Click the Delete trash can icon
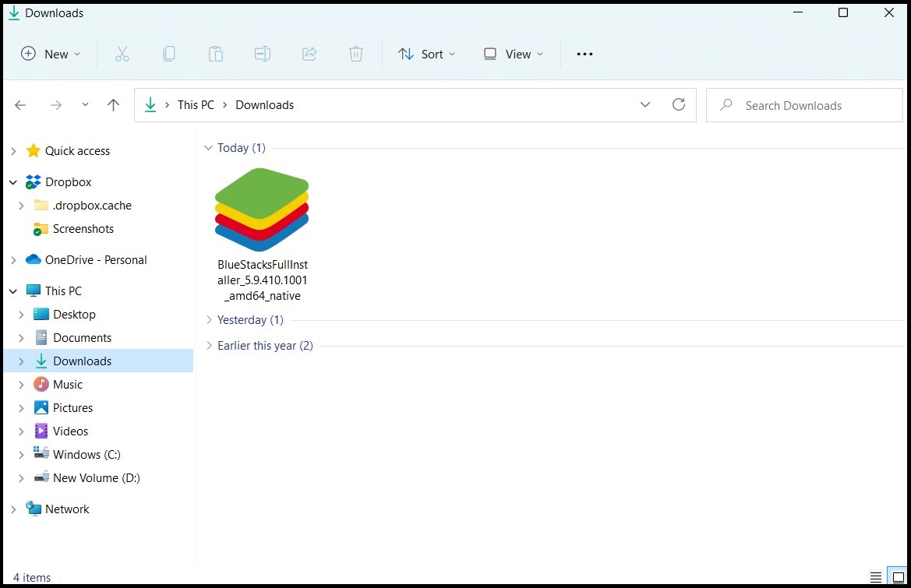The image size is (911, 588). click(356, 54)
